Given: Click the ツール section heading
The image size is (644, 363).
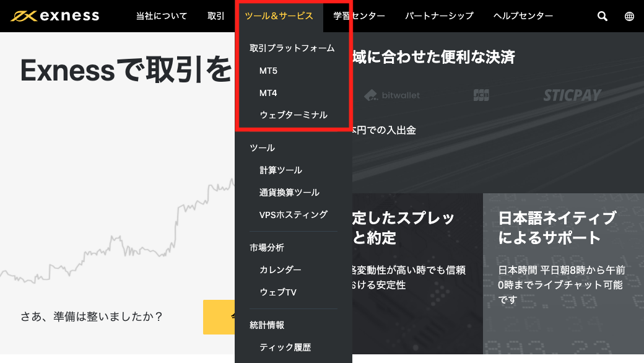Looking at the screenshot, I should [262, 148].
